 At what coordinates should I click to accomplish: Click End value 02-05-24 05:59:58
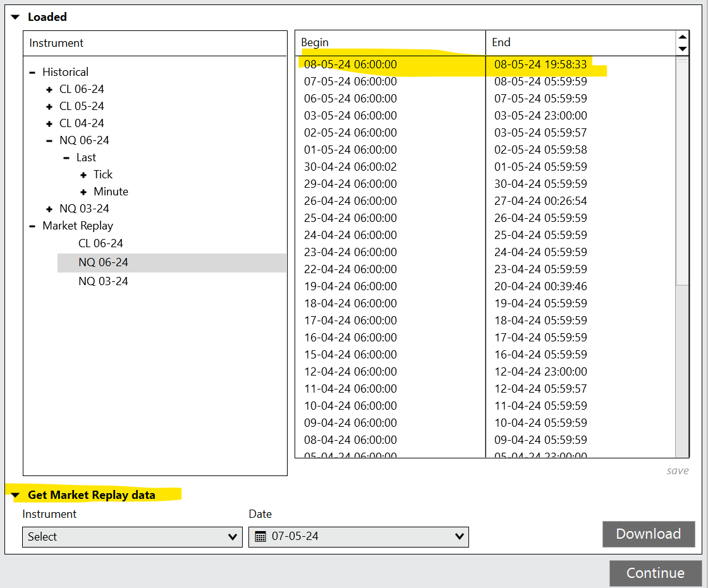point(540,150)
